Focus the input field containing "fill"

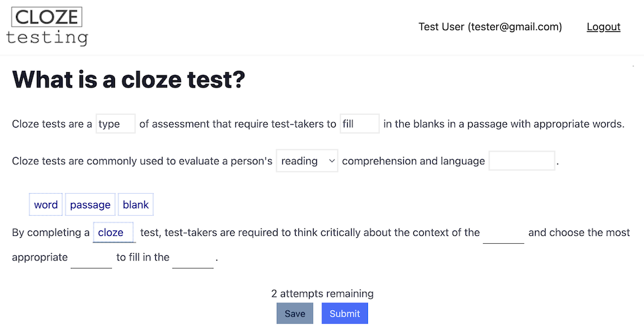click(360, 124)
